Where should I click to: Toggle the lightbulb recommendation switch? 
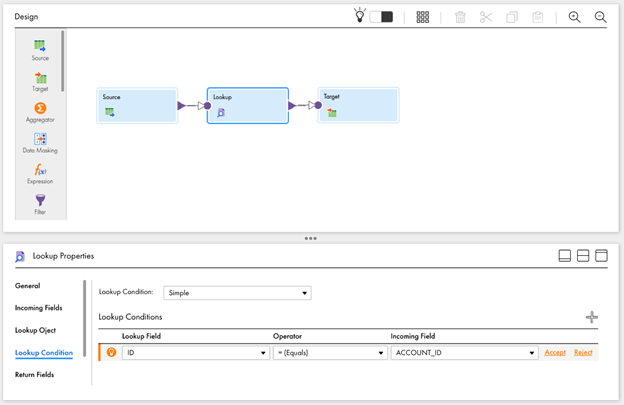tap(381, 17)
